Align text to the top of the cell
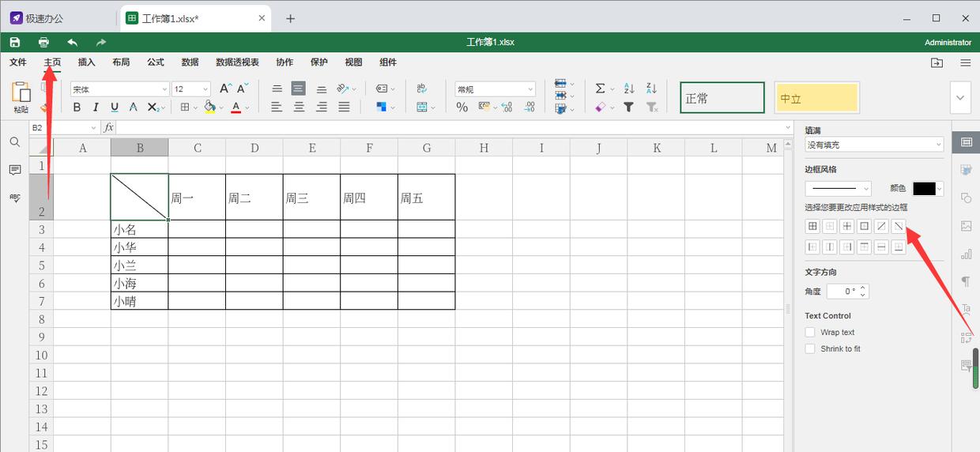The image size is (980, 452). coord(277,89)
